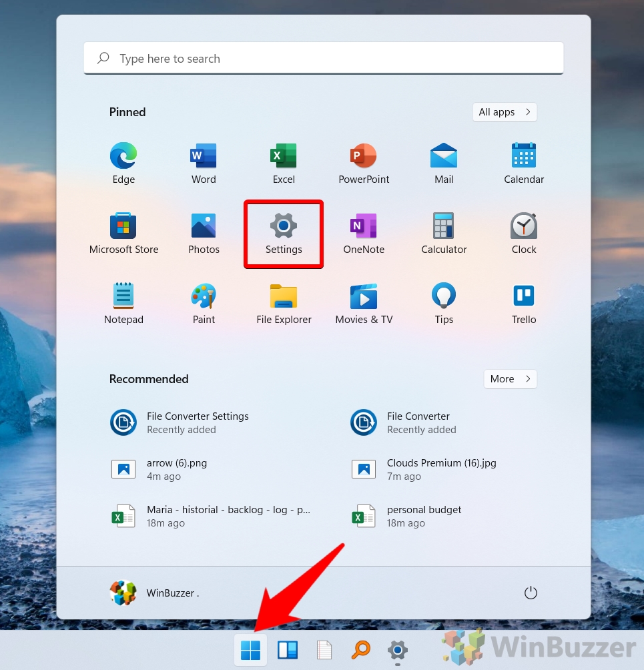Click the Type here to search box
Screen dimensions: 644x670
click(x=324, y=58)
